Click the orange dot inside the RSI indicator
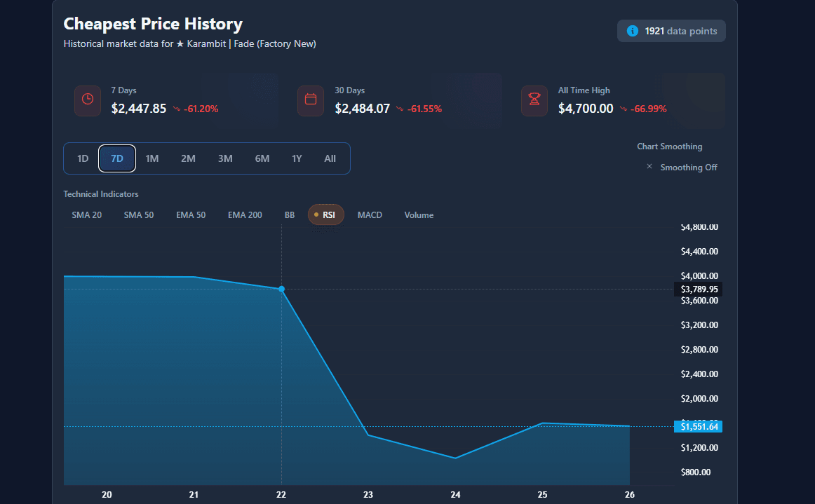The height and width of the screenshot is (504, 815). pos(316,214)
